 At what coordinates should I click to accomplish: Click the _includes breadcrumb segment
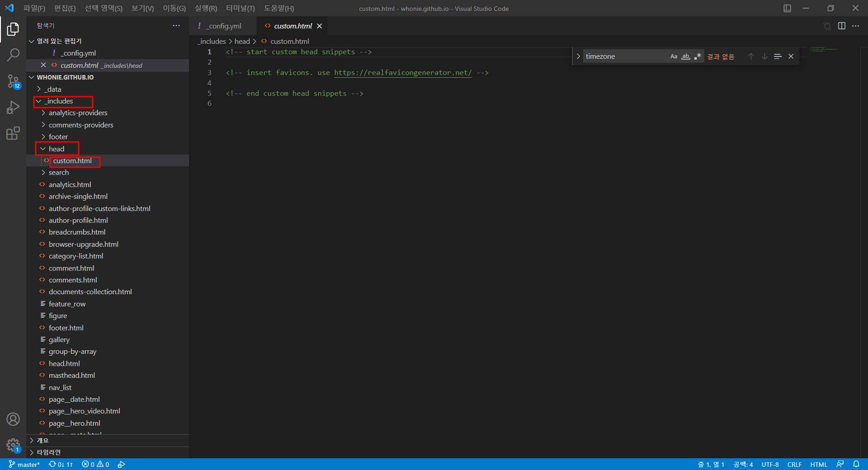point(212,42)
